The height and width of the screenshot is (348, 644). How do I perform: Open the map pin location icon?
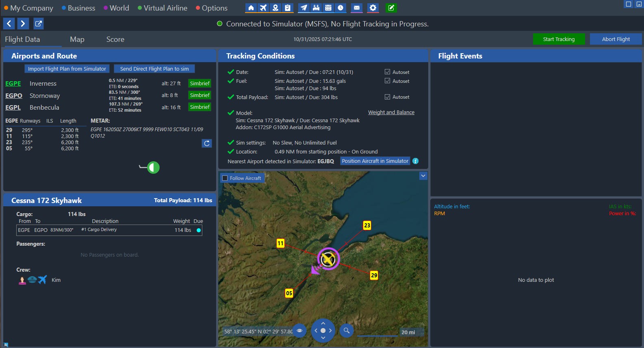coord(275,8)
